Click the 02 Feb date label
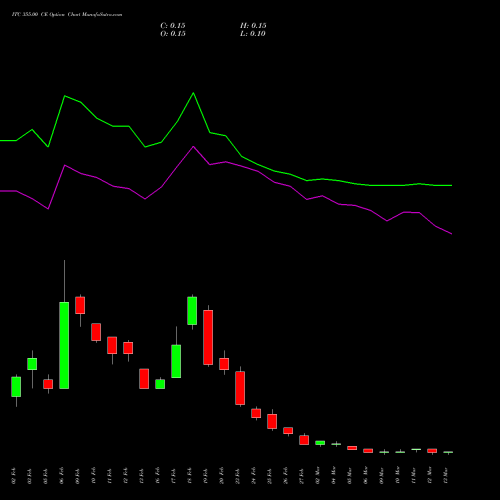500x500 pixels. 14,476
